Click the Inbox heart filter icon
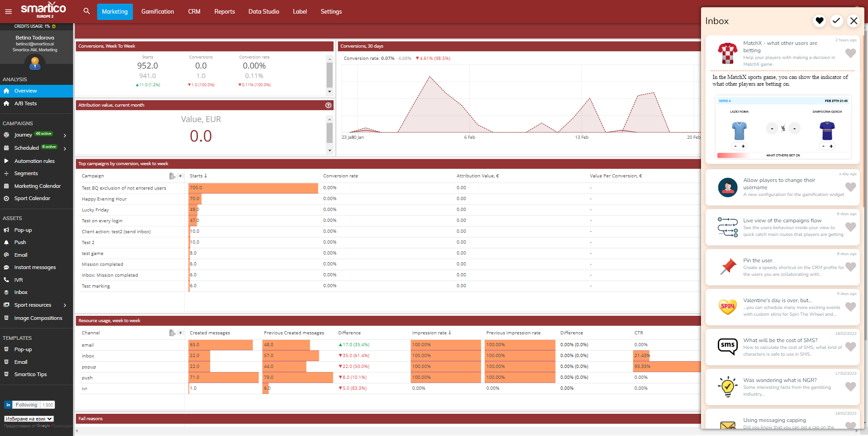Image resolution: width=868 pixels, height=436 pixels. coord(819,21)
